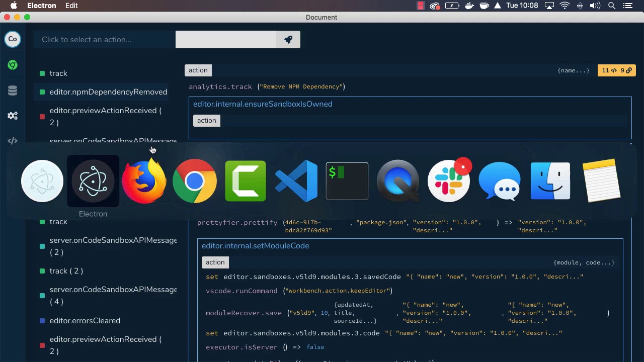Open the code brackets sidebar icon

click(x=13, y=141)
